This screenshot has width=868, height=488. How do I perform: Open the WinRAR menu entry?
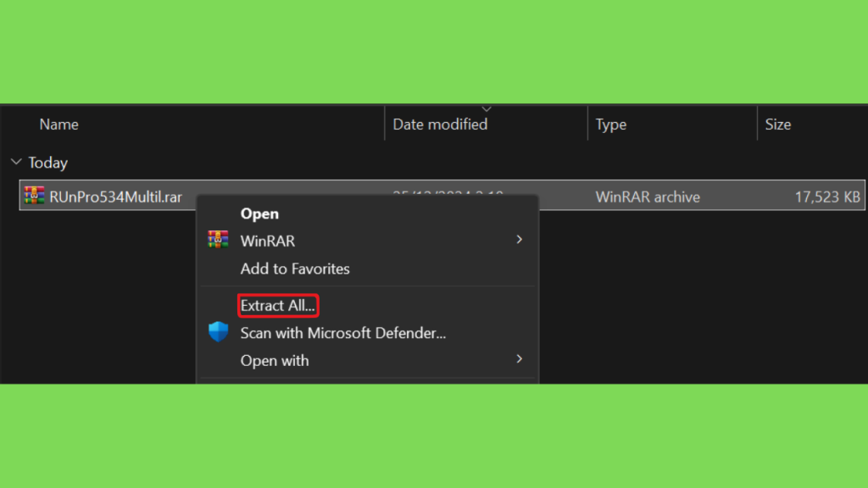pyautogui.click(x=267, y=241)
